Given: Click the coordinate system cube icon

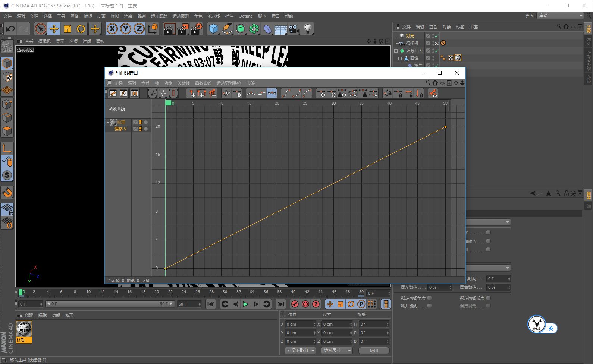Looking at the screenshot, I should point(153,29).
